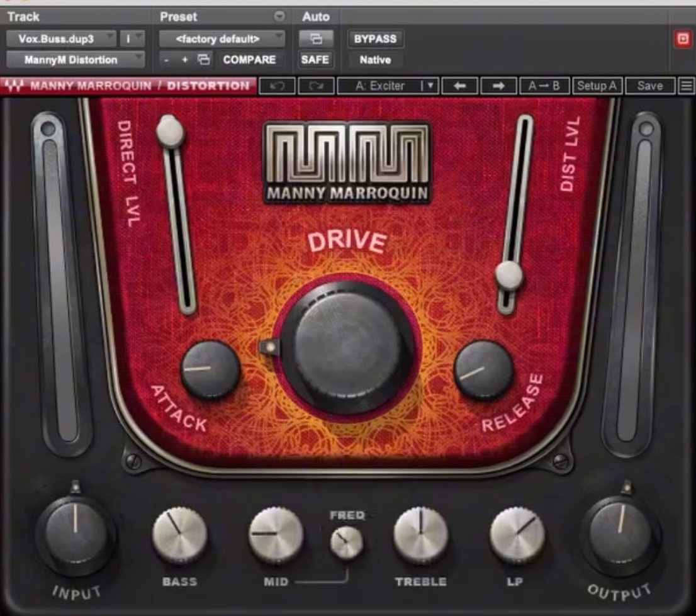696x616 pixels.
Task: Click the Auto header label
Action: pos(316,17)
